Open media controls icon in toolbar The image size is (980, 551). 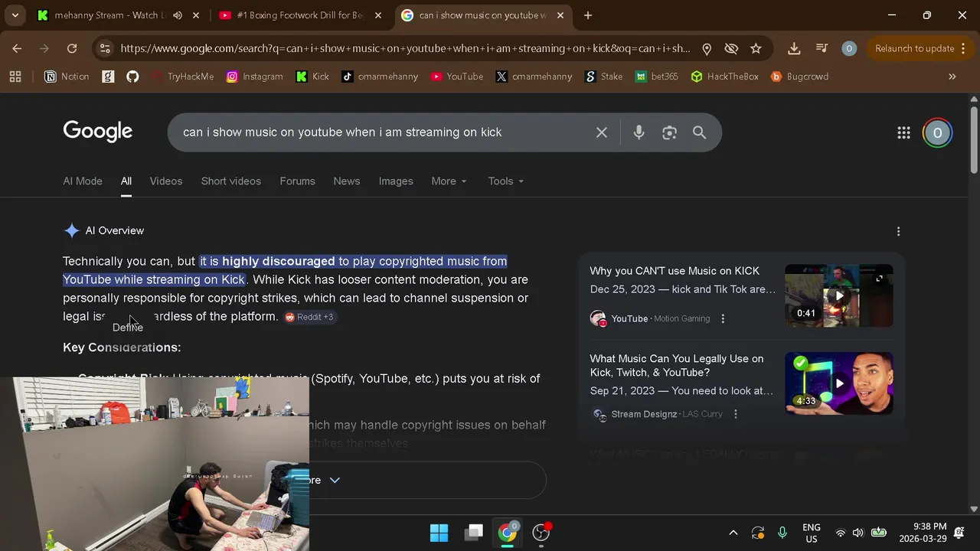click(x=822, y=48)
